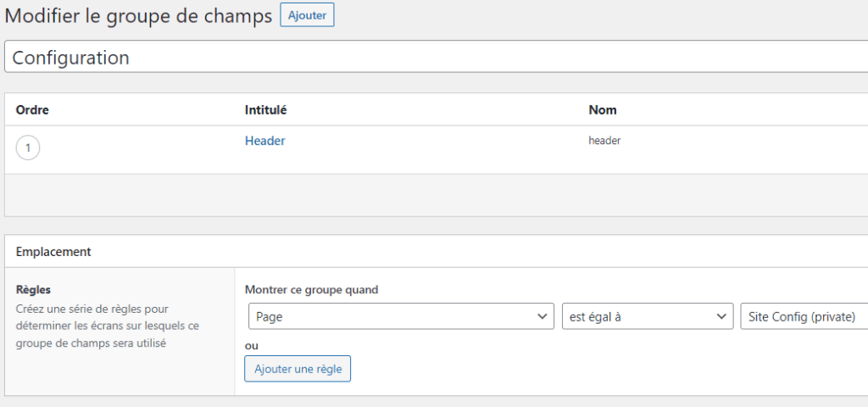The image size is (868, 407).
Task: Open the Page rule type dropdown
Action: pyautogui.click(x=390, y=316)
